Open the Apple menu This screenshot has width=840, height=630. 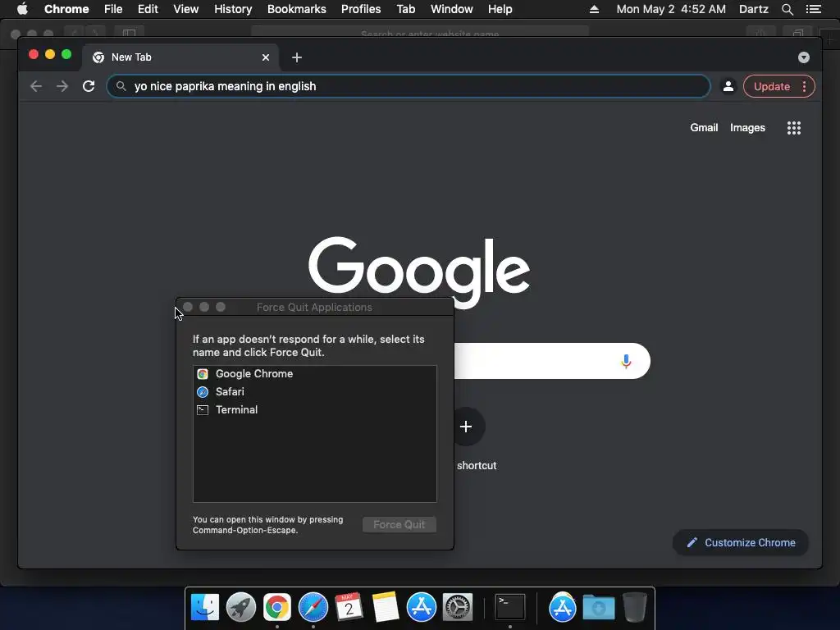22,9
